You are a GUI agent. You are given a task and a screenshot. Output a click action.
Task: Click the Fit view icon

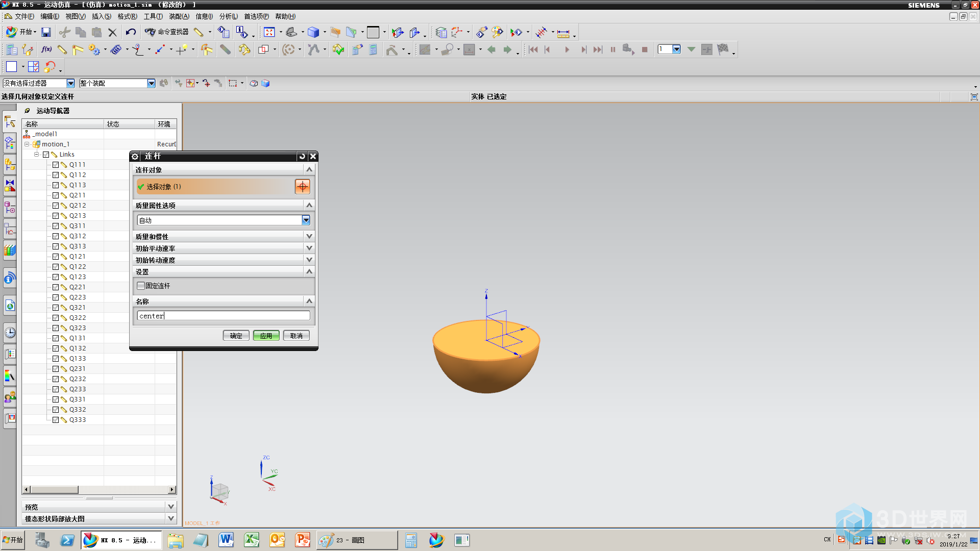pyautogui.click(x=269, y=32)
